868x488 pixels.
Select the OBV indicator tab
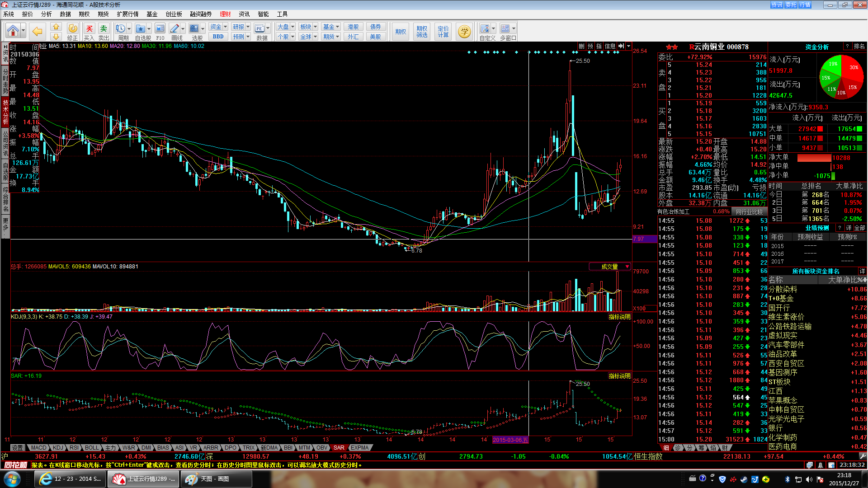coord(322,448)
